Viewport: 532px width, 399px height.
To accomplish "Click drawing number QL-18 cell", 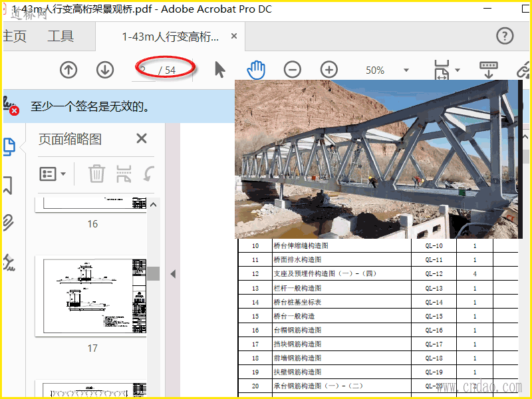I will tap(434, 358).
